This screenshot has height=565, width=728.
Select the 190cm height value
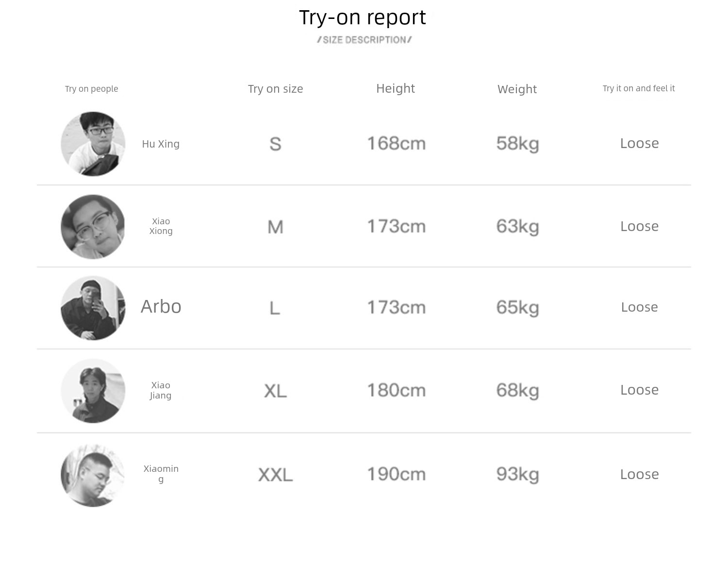click(396, 474)
